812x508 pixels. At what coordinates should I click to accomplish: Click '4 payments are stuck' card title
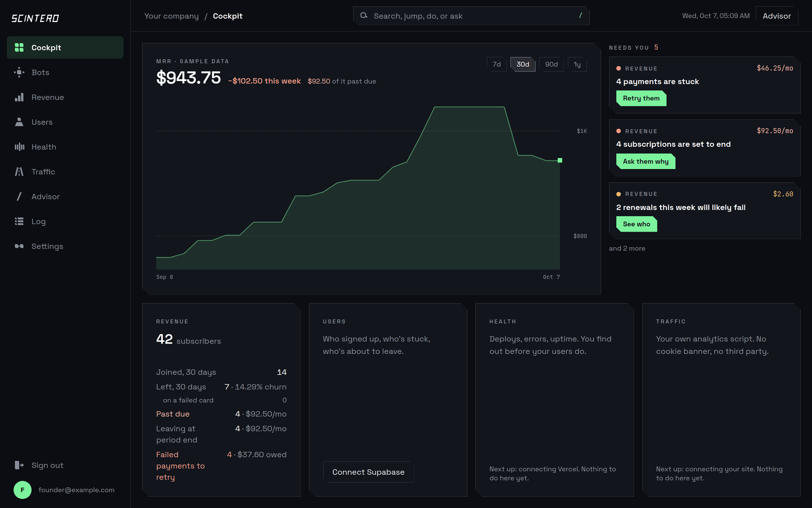click(657, 82)
